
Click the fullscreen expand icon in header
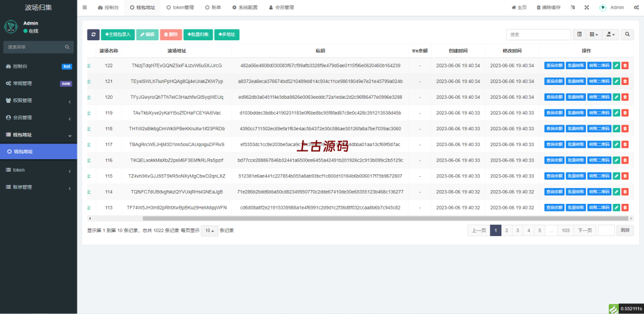point(587,8)
